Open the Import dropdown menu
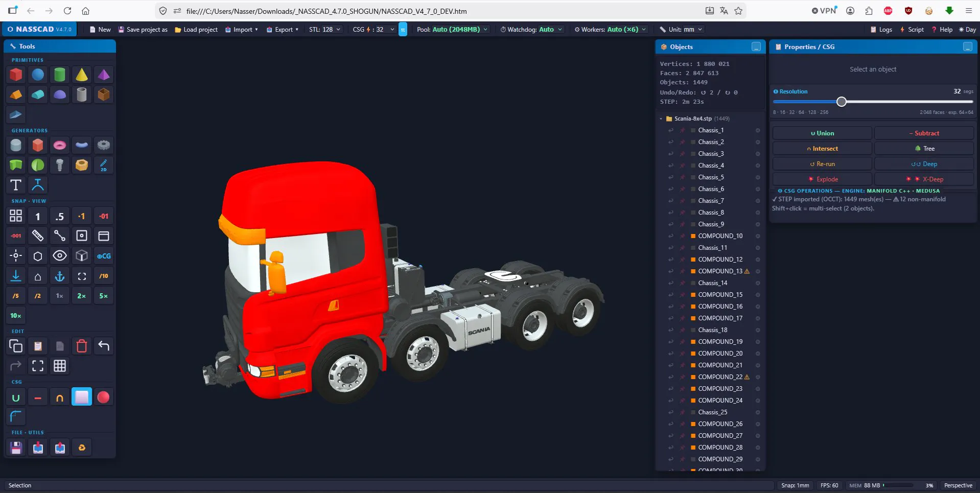Viewport: 980px width, 493px height. click(242, 30)
